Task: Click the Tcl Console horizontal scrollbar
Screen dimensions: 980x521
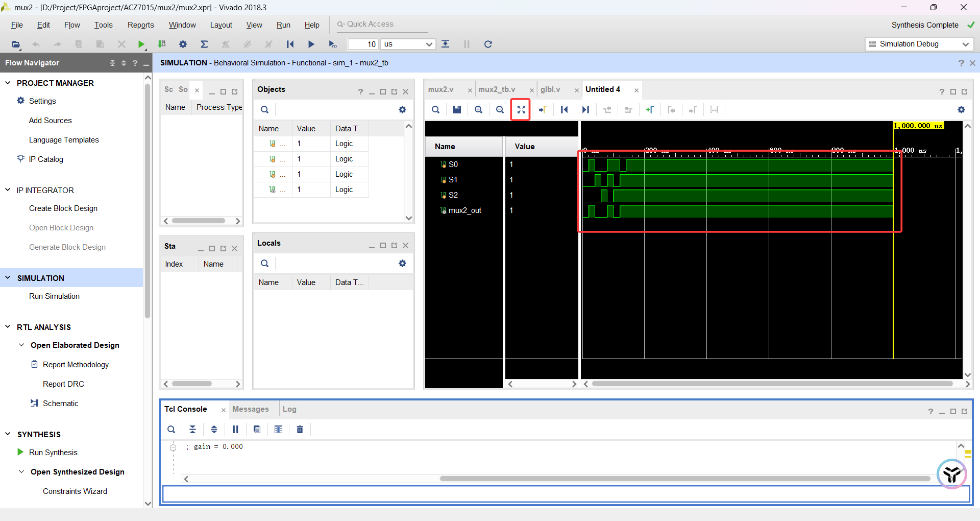Action: (685, 479)
